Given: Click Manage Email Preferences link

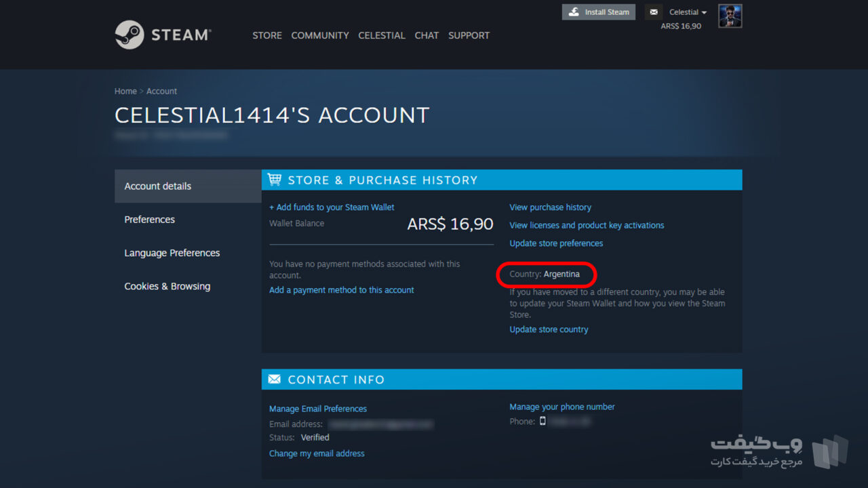Looking at the screenshot, I should point(318,409).
